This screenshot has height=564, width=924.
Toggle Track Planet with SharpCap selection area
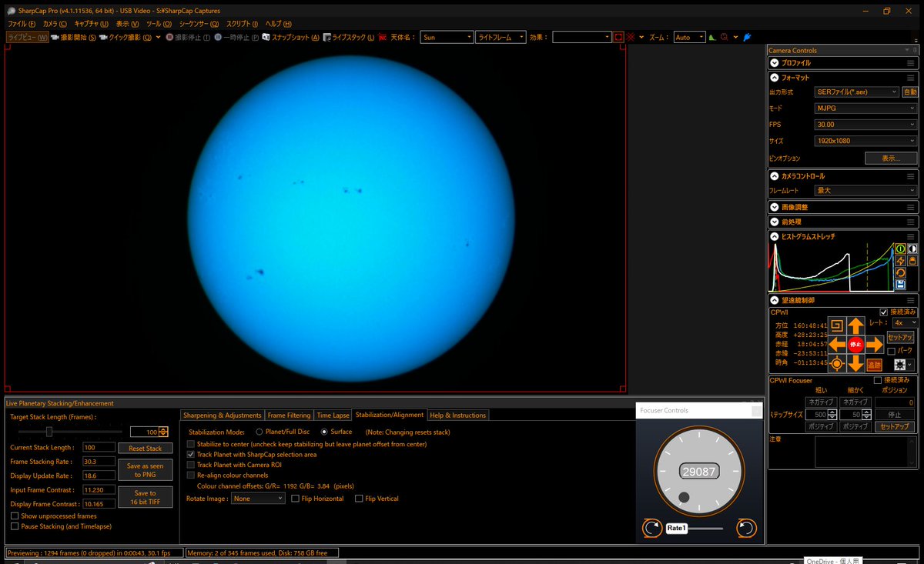(191, 455)
